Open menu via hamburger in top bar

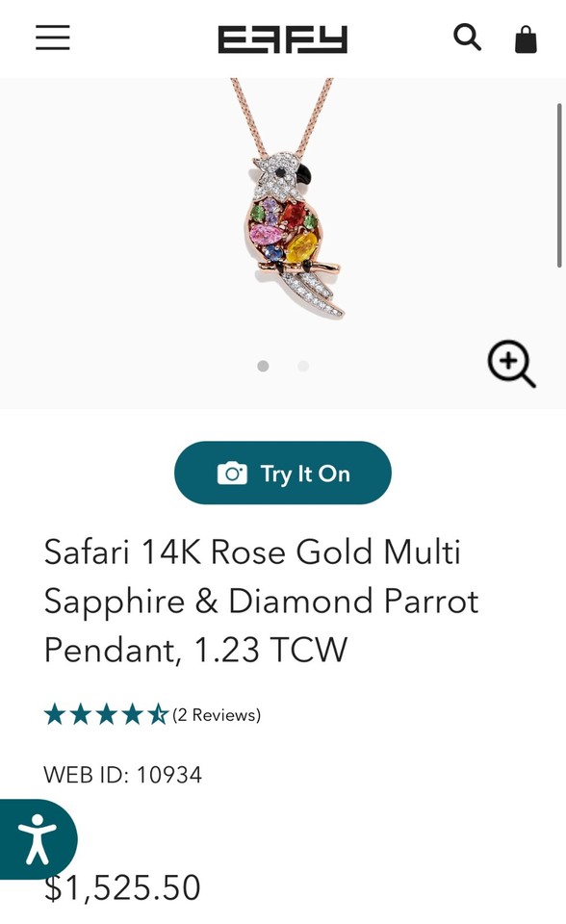[x=52, y=38]
